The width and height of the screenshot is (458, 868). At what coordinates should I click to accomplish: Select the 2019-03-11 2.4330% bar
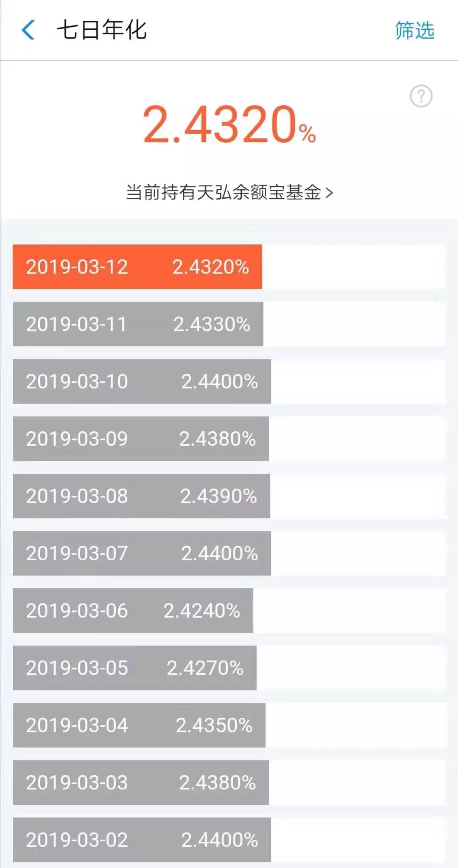[138, 324]
